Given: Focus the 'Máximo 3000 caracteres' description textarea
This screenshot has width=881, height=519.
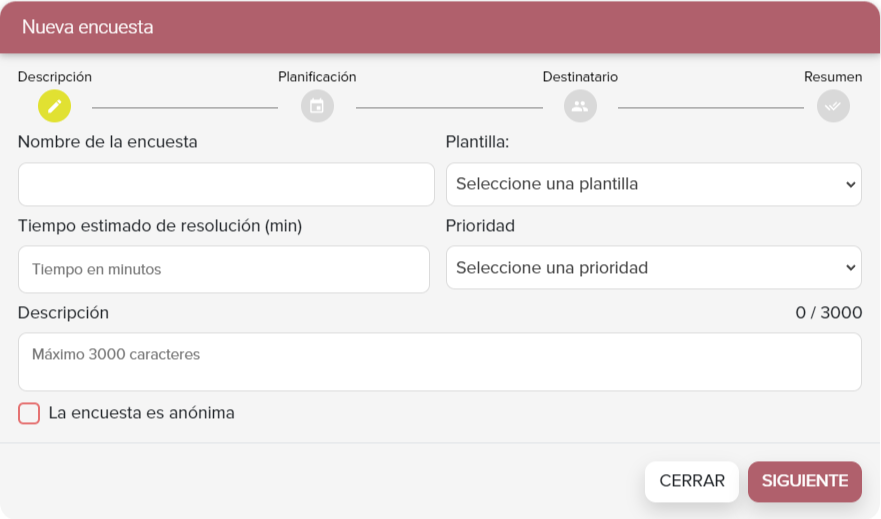Looking at the screenshot, I should tap(439, 362).
